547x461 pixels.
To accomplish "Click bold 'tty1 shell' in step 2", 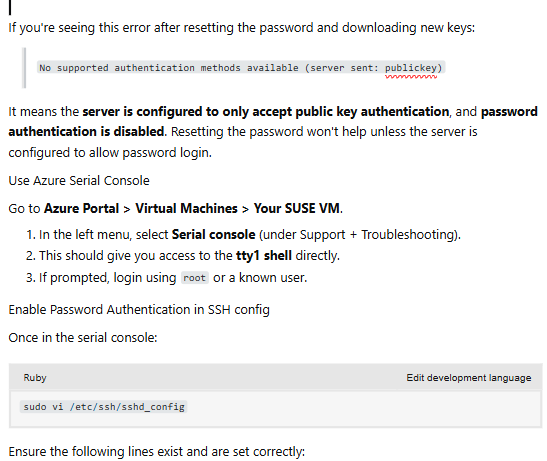I will point(264,255).
